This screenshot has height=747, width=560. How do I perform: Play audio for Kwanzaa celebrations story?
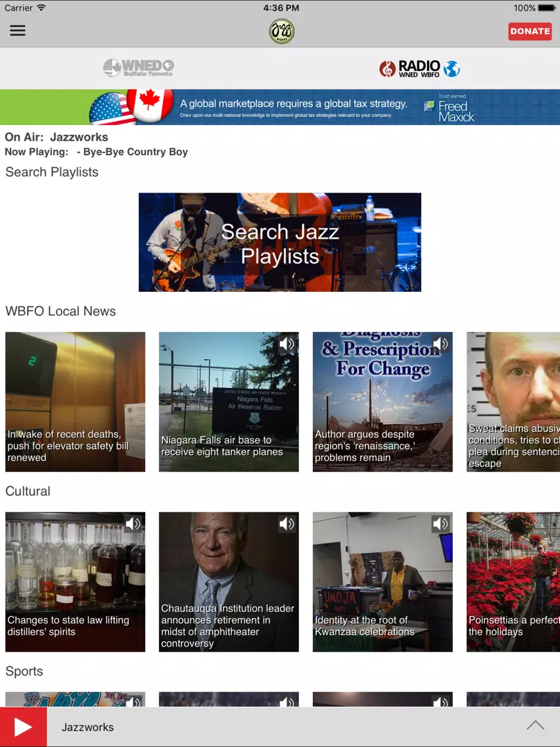441,524
